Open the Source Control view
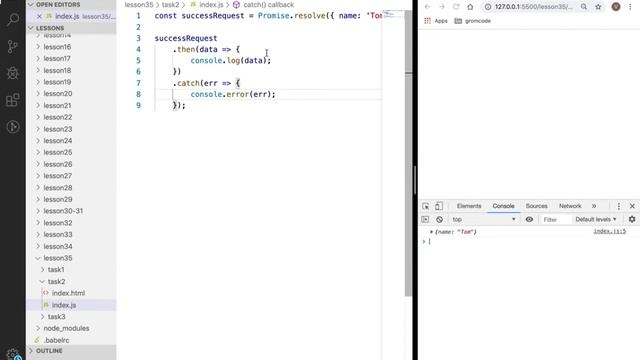 click(13, 47)
